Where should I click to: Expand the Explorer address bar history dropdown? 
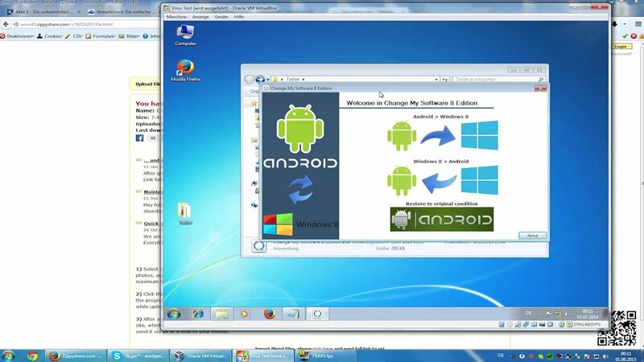click(436, 79)
